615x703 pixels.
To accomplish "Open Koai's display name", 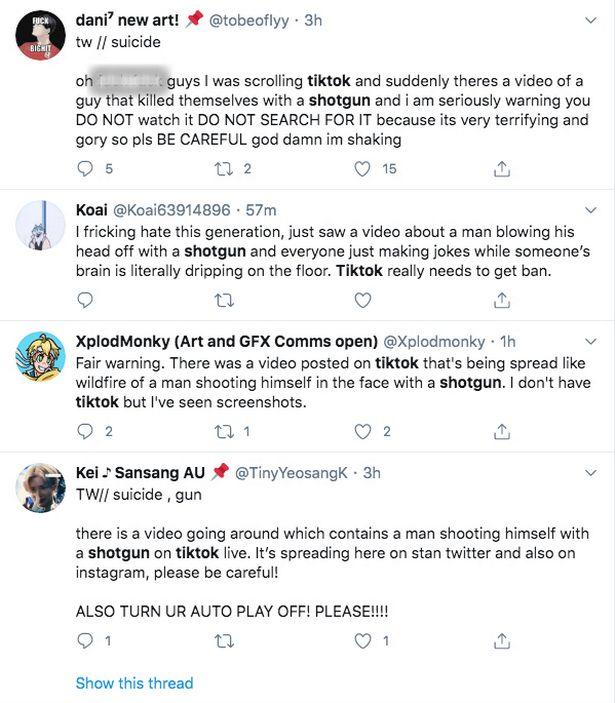I will pos(92,209).
